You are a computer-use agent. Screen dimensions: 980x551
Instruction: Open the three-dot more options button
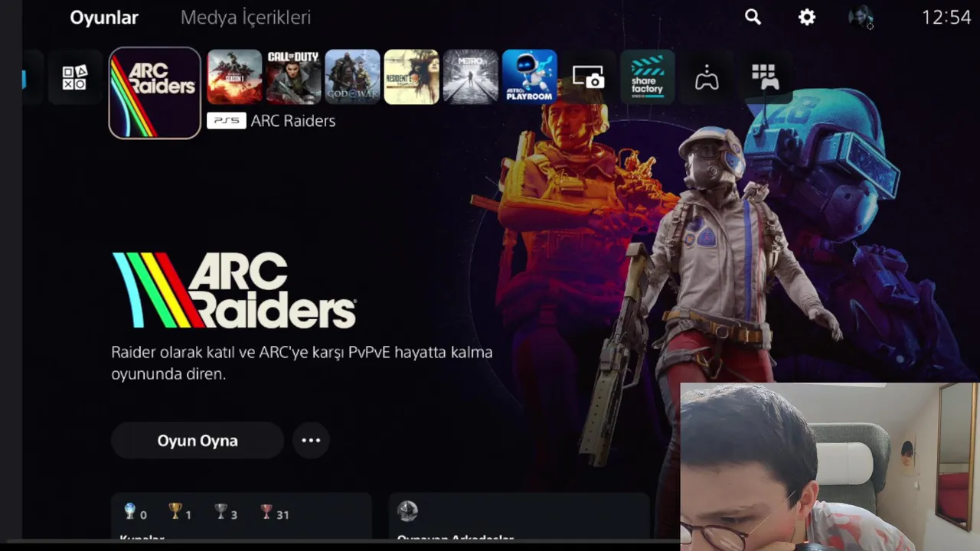[311, 440]
